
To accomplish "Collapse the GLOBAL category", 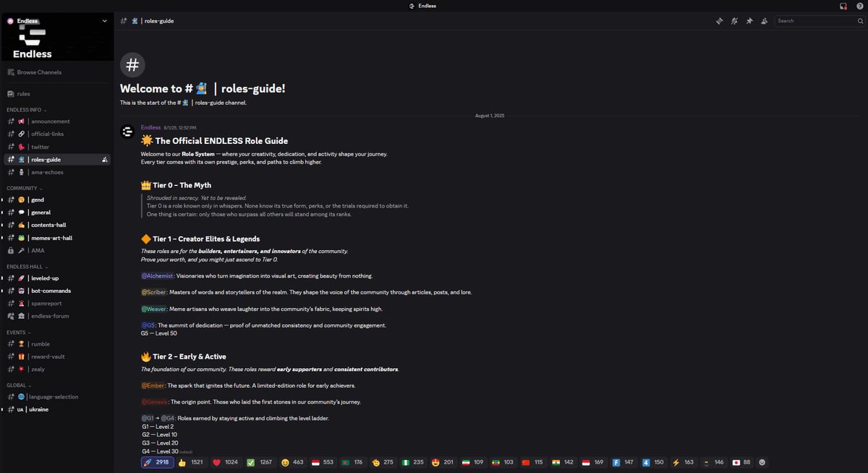I will [x=19, y=385].
